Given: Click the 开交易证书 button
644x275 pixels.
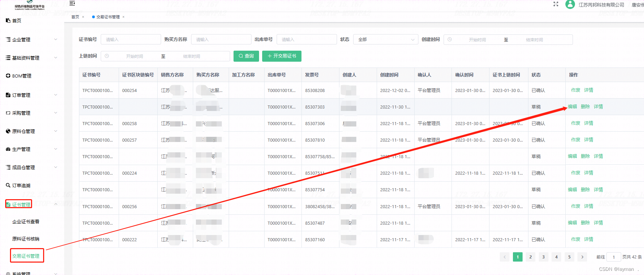Looking at the screenshot, I should pos(282,56).
